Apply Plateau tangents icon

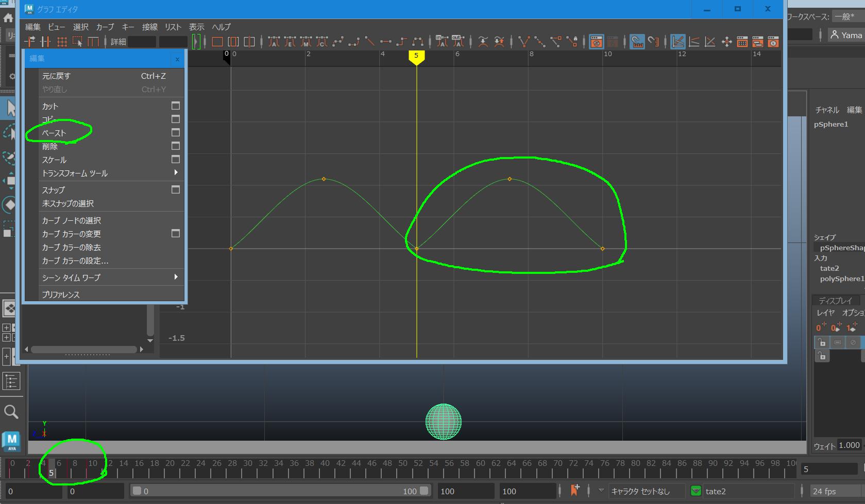[417, 42]
